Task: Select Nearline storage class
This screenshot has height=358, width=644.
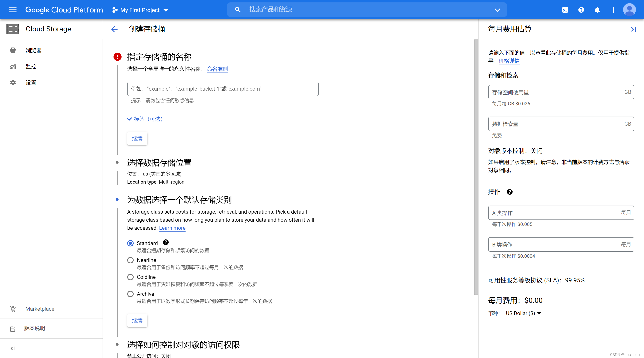Action: pyautogui.click(x=130, y=260)
